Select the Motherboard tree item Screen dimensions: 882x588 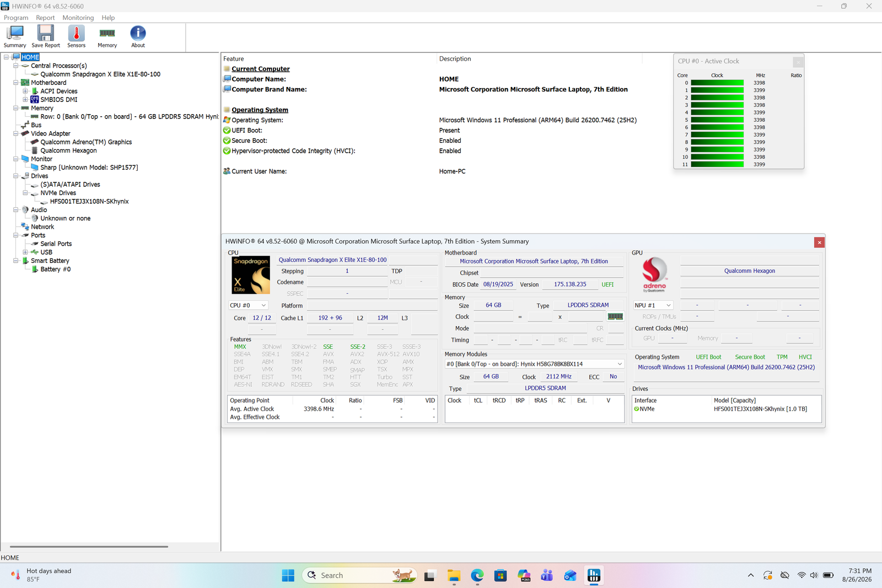pos(49,83)
